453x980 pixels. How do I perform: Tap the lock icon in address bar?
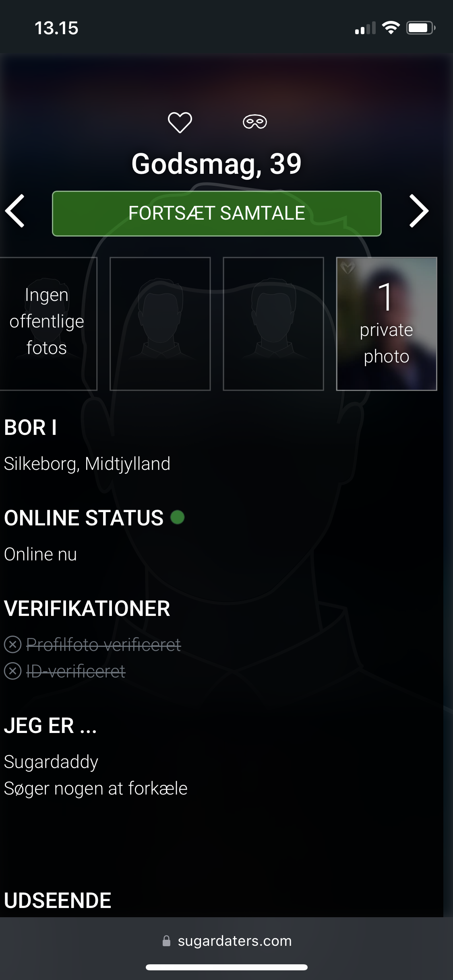click(166, 941)
